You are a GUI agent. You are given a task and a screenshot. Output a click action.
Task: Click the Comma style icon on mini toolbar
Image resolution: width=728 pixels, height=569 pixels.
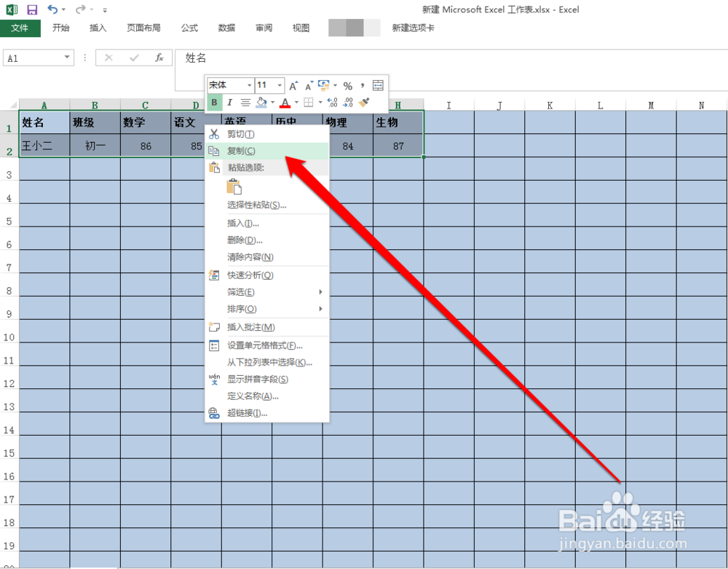pyautogui.click(x=363, y=85)
